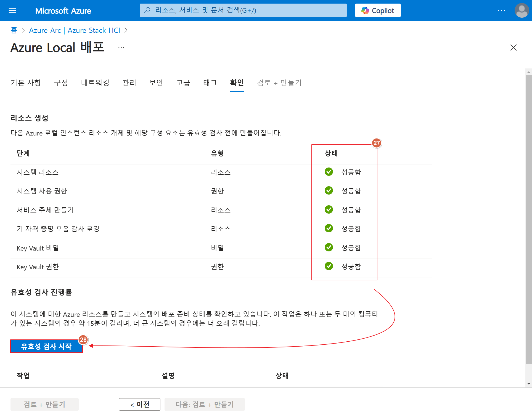Image resolution: width=532 pixels, height=420 pixels.
Task: Click the 유효성 검사 진행률 heading
Action: 41,292
